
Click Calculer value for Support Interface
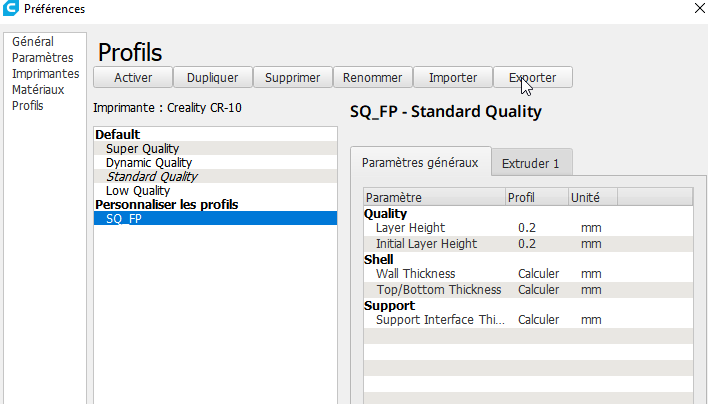[x=538, y=320]
